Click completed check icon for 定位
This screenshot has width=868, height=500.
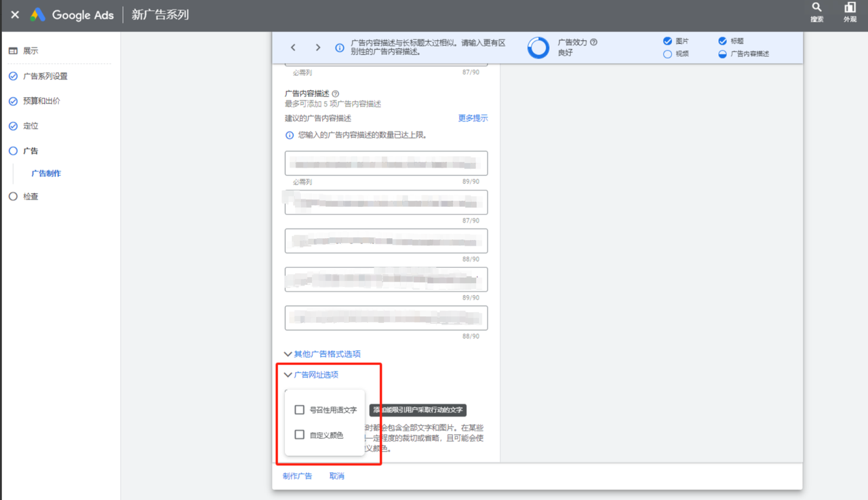[13, 126]
